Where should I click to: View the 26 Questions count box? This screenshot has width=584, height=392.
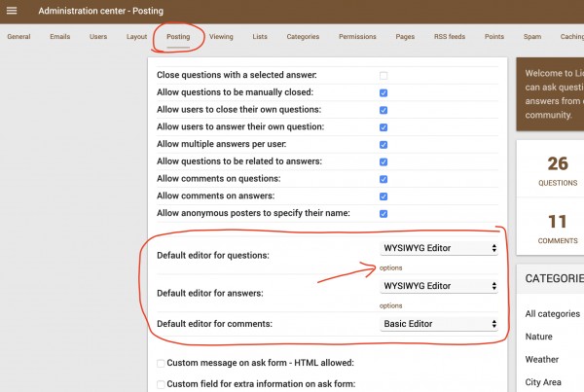pos(557,170)
